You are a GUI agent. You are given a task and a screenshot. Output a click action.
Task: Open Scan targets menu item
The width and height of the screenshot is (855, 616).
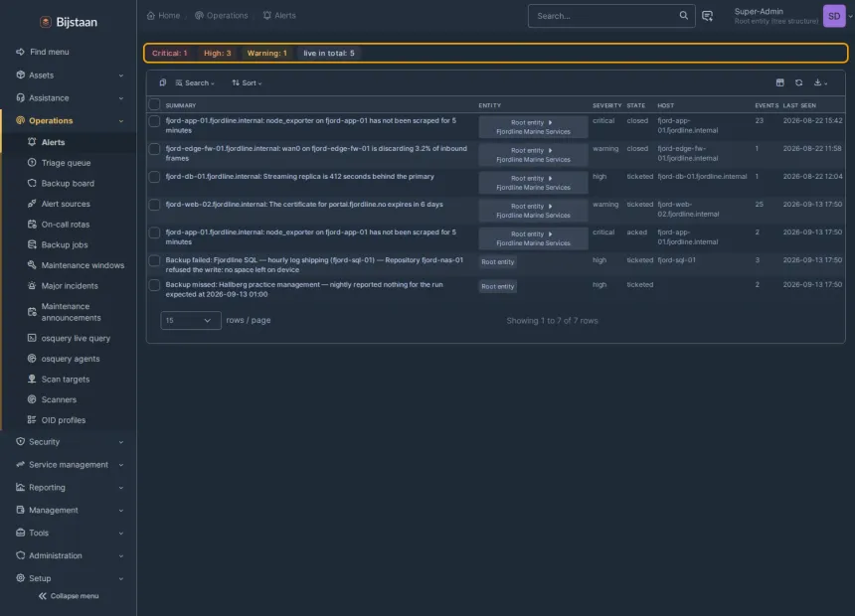pos(66,379)
